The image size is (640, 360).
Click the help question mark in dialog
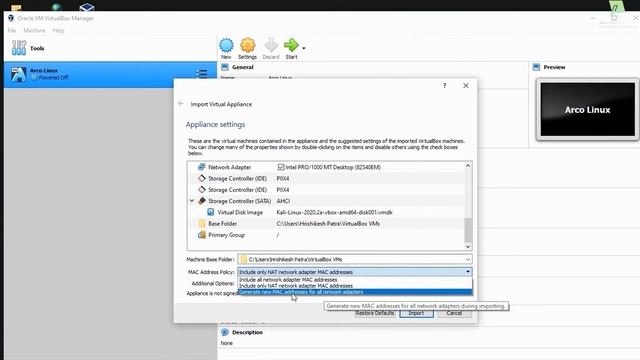(444, 86)
